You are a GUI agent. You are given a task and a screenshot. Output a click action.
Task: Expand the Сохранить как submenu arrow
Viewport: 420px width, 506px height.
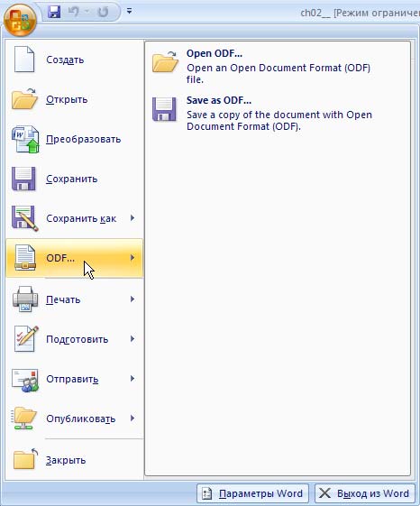(132, 218)
